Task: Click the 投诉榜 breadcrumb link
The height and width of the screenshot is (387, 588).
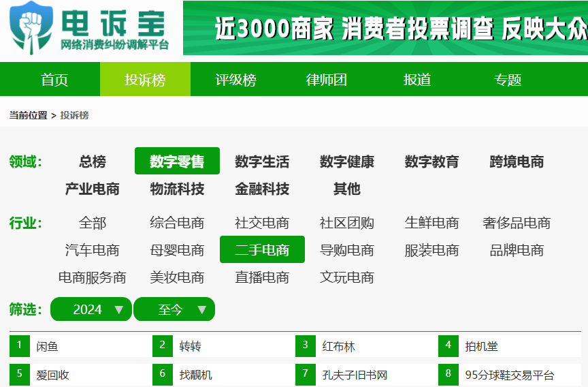Action: pyautogui.click(x=74, y=115)
